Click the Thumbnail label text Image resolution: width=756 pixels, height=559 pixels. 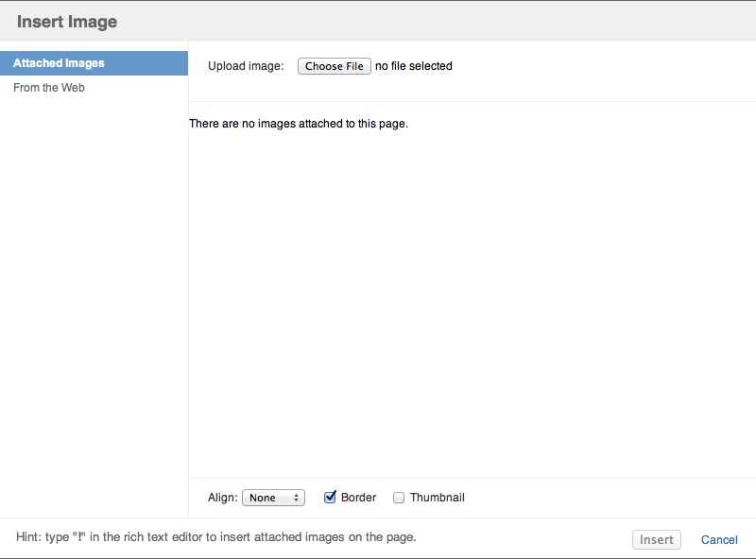click(438, 498)
